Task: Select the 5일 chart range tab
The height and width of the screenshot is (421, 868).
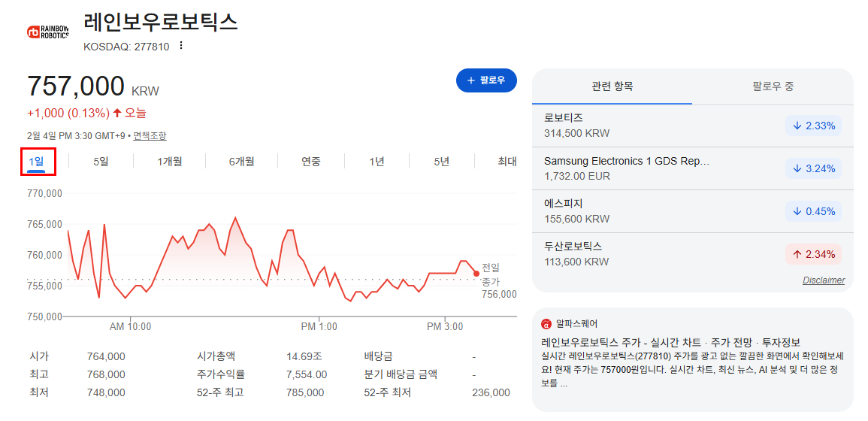Action: click(101, 162)
